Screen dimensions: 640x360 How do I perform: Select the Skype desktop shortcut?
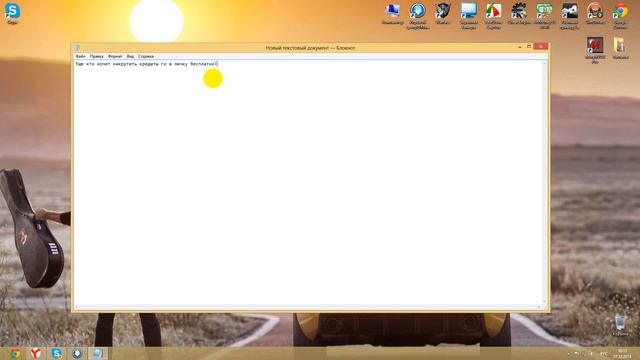click(x=12, y=13)
